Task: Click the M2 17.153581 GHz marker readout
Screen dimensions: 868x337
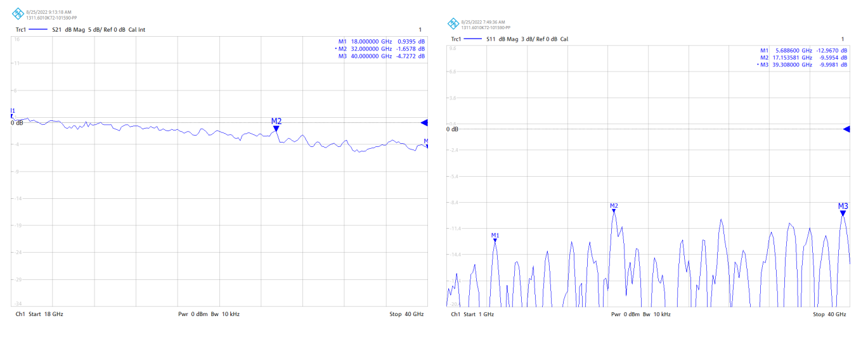Action: 803,58
